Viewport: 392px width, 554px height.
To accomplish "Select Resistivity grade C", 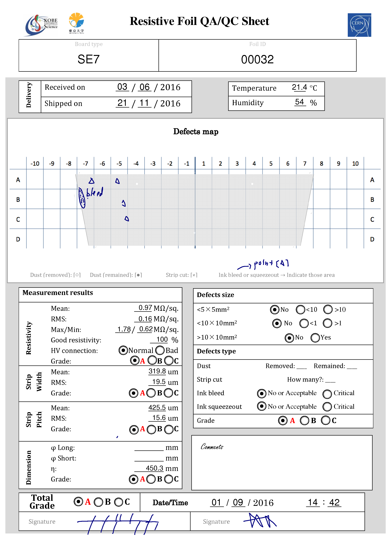I will coord(169,361).
